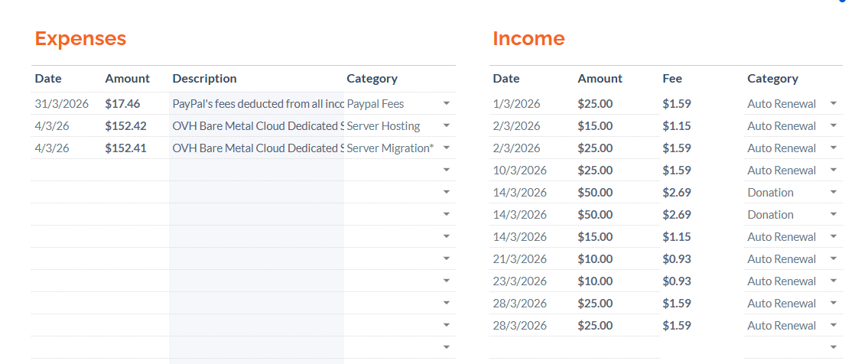Click the $15.00 income amount on 2/3/2026

(595, 125)
